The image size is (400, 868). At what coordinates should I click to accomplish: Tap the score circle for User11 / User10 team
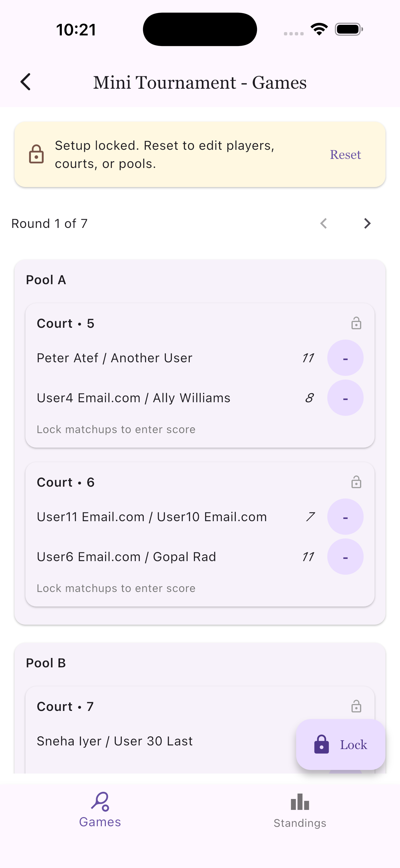pos(345,516)
